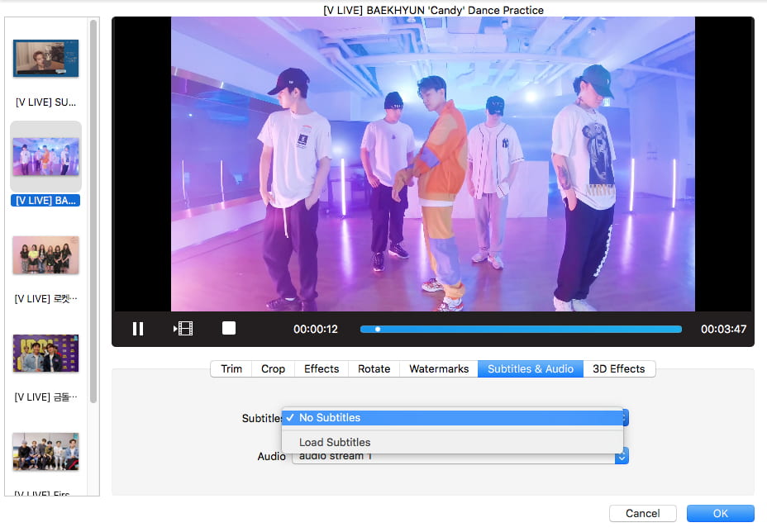Open the 3D Effects tab

click(x=619, y=368)
